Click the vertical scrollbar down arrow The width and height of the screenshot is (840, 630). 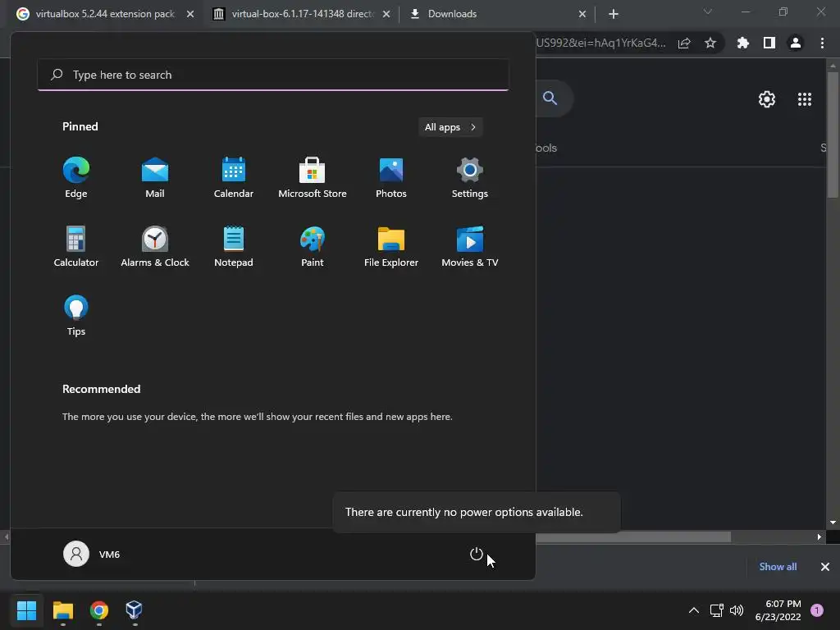833,523
